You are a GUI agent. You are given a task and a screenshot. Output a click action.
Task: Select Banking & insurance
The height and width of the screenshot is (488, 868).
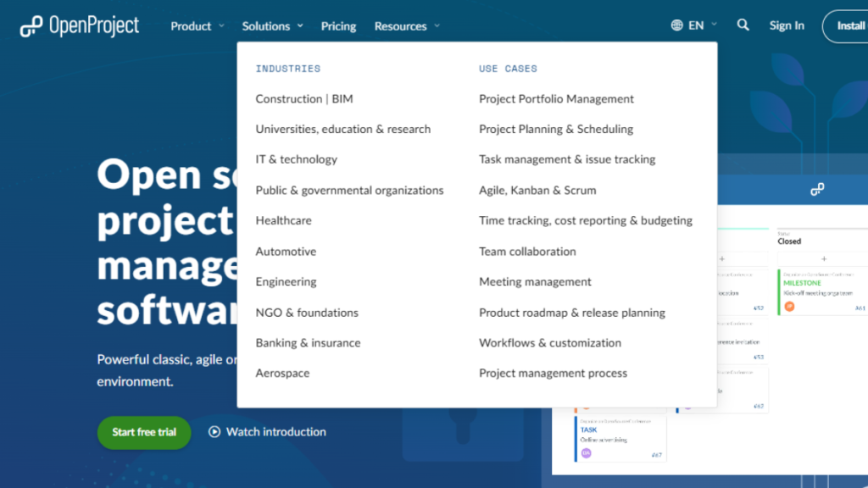tap(308, 343)
